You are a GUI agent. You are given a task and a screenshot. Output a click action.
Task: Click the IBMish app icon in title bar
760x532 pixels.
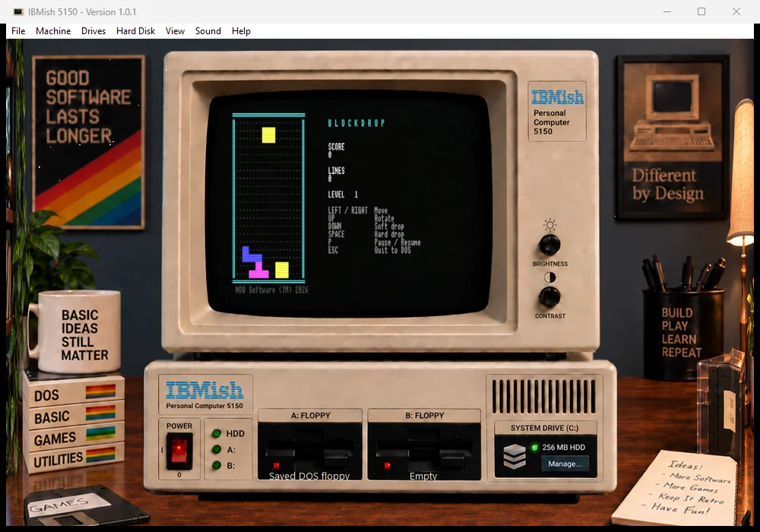coord(18,11)
